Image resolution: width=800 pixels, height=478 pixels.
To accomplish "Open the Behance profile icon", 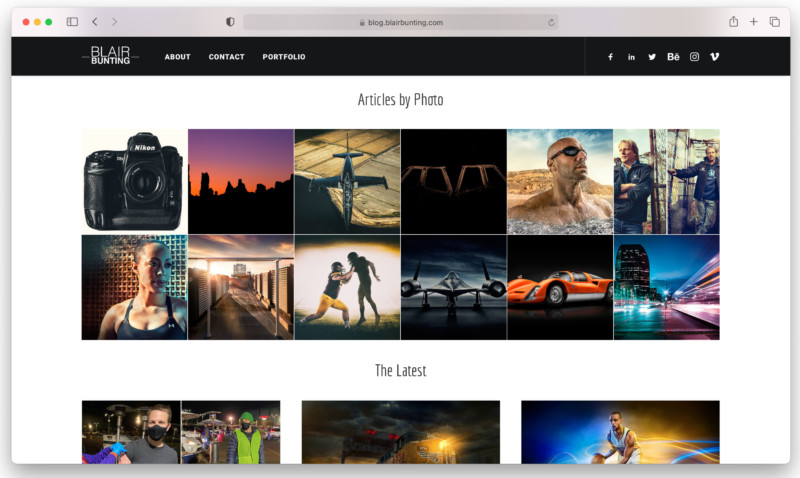I will pos(673,57).
